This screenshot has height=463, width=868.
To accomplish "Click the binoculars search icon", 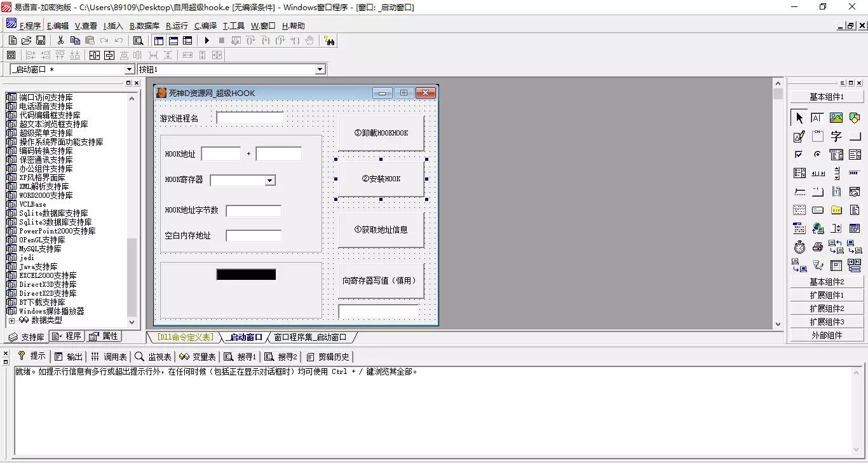I will pyautogui.click(x=329, y=41).
